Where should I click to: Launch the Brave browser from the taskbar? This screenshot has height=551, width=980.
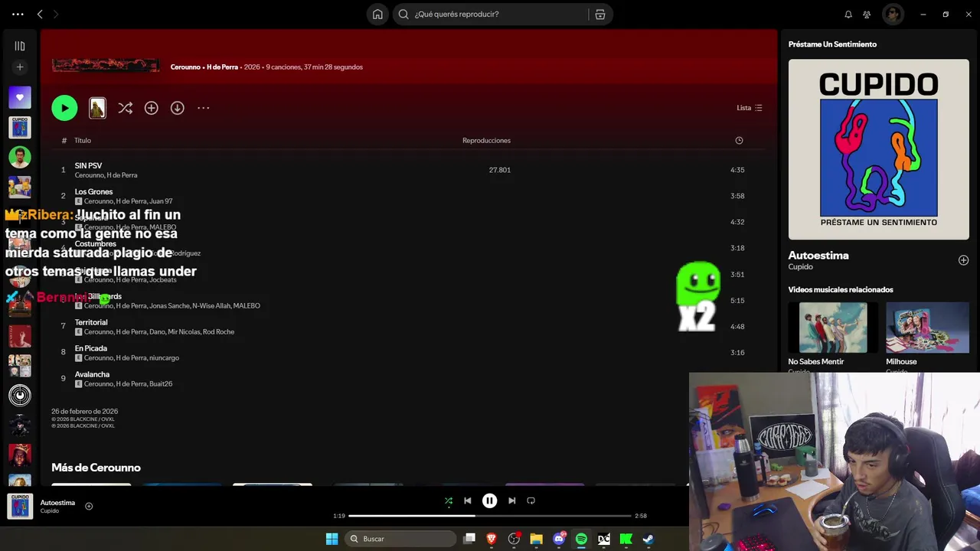(492, 539)
